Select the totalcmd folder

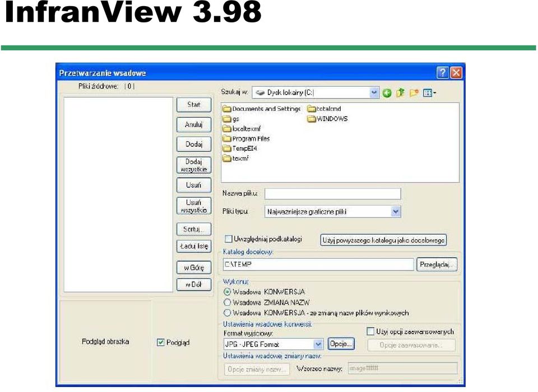pos(324,109)
